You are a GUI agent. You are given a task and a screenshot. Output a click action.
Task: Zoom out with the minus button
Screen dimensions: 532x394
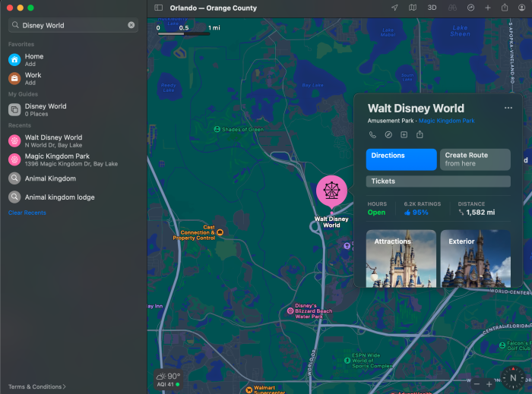coord(477,384)
